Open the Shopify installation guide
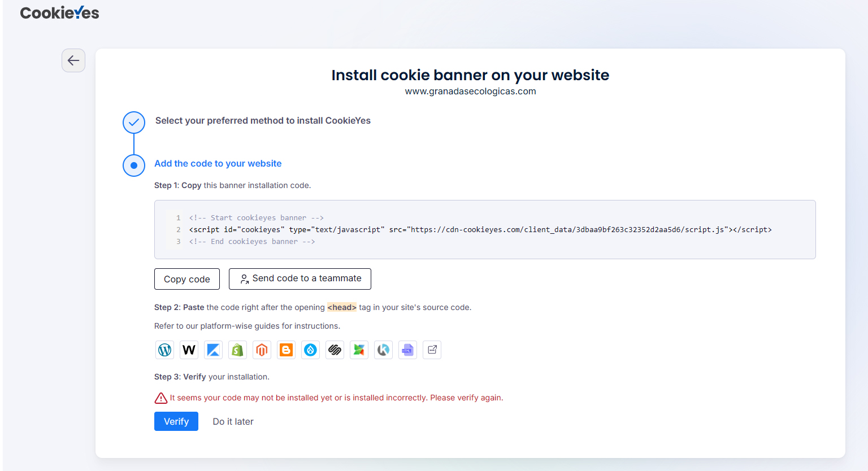868x471 pixels. 237,350
